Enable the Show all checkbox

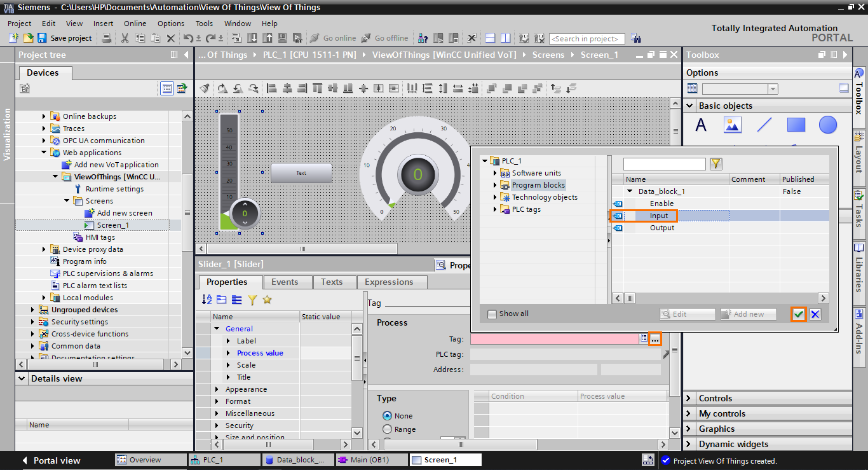coord(492,314)
